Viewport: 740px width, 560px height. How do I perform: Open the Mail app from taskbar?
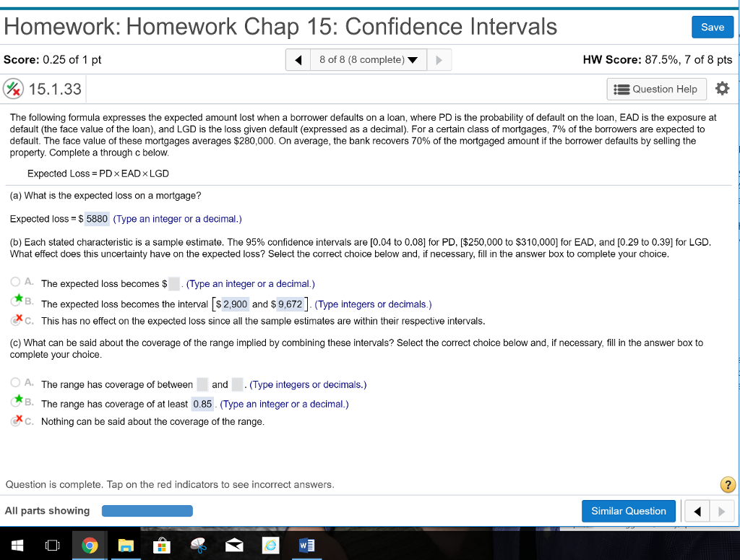[234, 546]
